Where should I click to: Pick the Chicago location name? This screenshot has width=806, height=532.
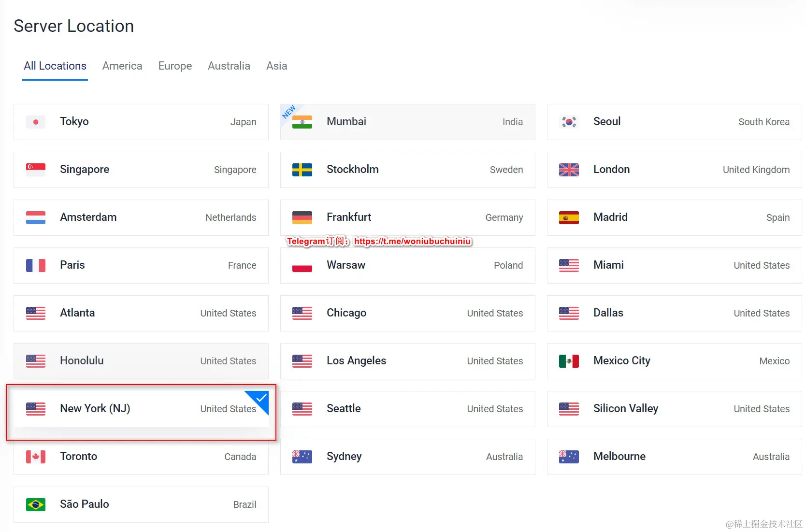click(346, 313)
